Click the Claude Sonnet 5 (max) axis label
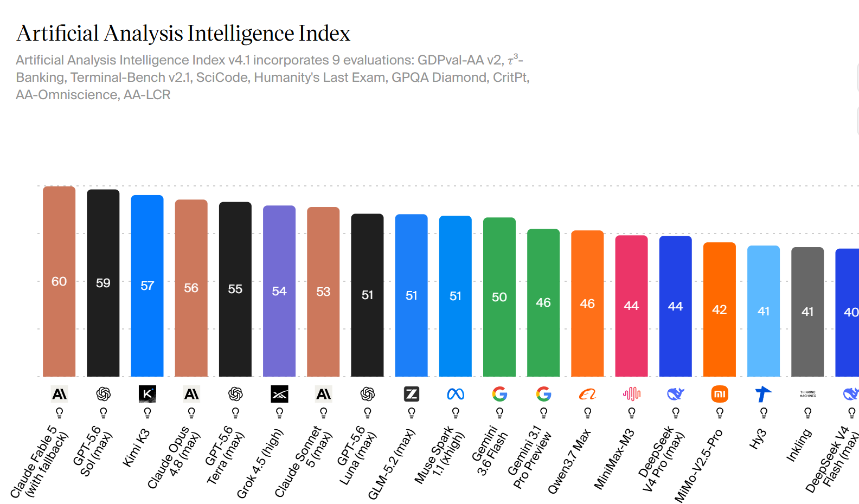Image resolution: width=859 pixels, height=504 pixels. (x=303, y=461)
